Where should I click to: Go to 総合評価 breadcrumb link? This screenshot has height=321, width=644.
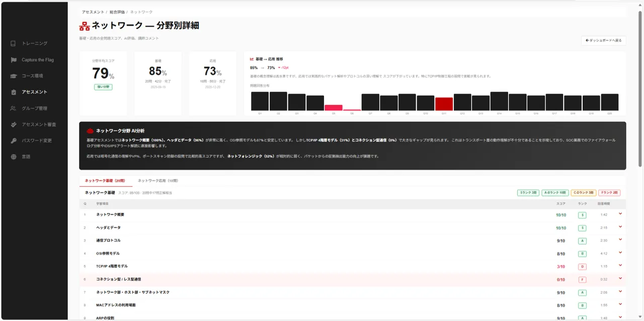[x=117, y=12]
